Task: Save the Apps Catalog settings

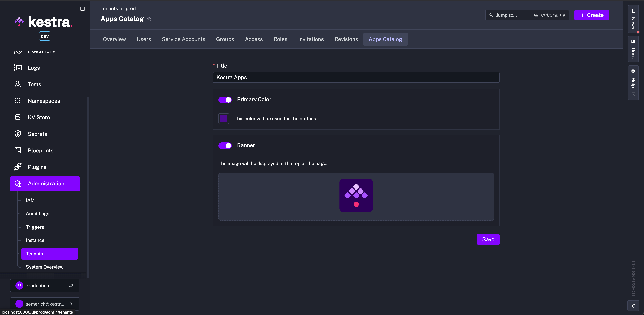Action: pos(488,239)
